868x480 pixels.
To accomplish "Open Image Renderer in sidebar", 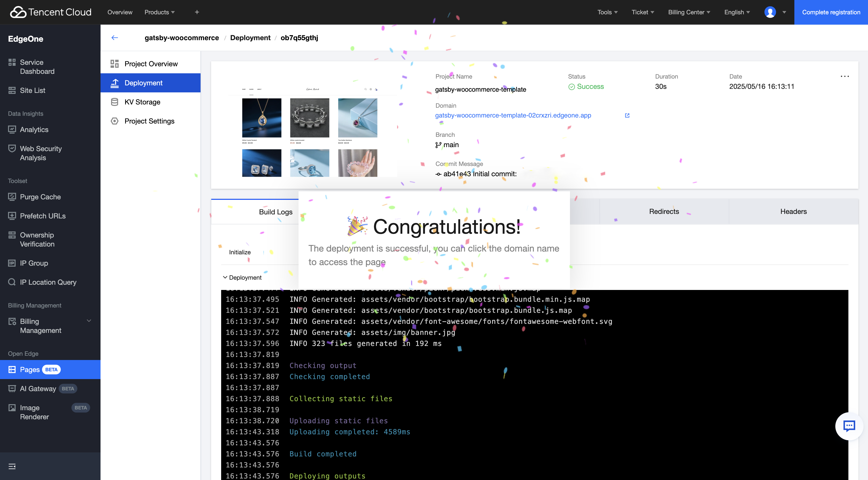I will (x=50, y=412).
